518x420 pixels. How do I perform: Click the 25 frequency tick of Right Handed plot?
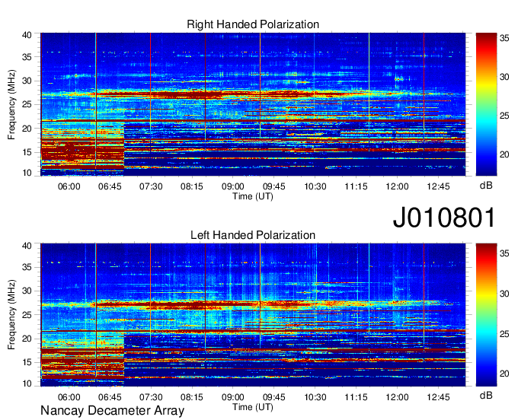27,104
